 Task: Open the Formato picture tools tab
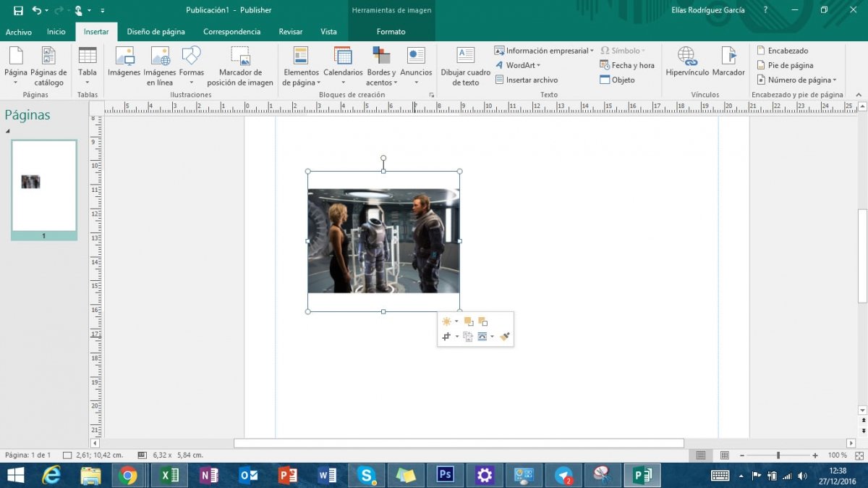pyautogui.click(x=391, y=32)
